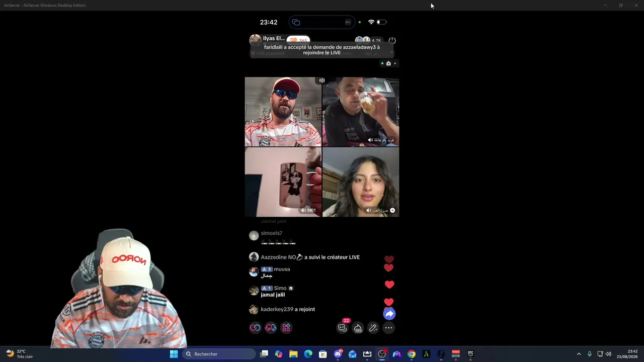Viewport: 644px width, 362px height.
Task: Launch Copilot from the taskbar
Action: pos(279,354)
